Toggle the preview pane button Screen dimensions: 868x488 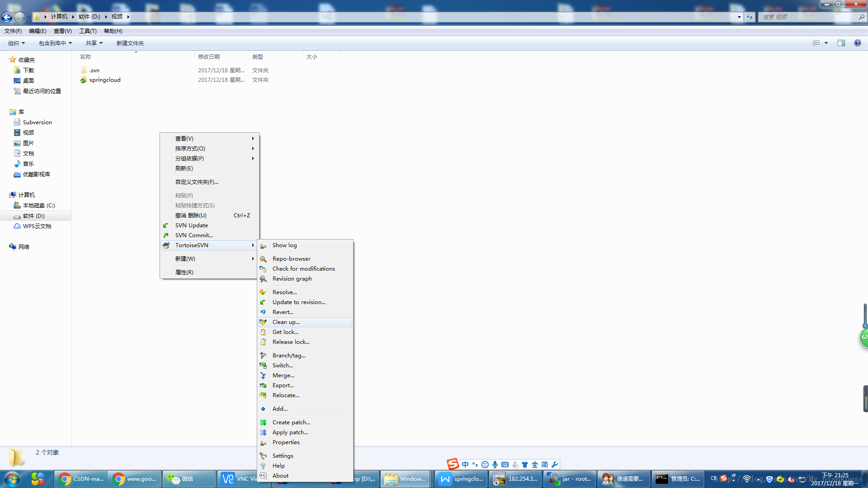click(x=841, y=43)
